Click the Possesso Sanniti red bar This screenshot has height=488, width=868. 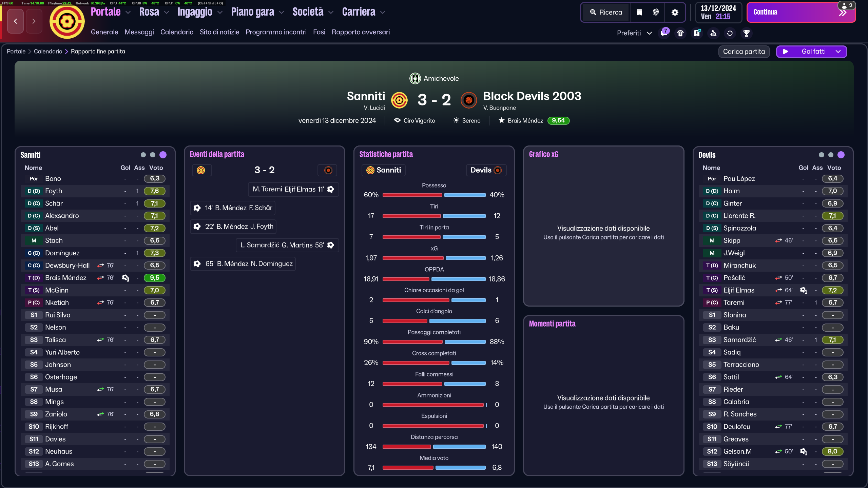[x=412, y=195]
